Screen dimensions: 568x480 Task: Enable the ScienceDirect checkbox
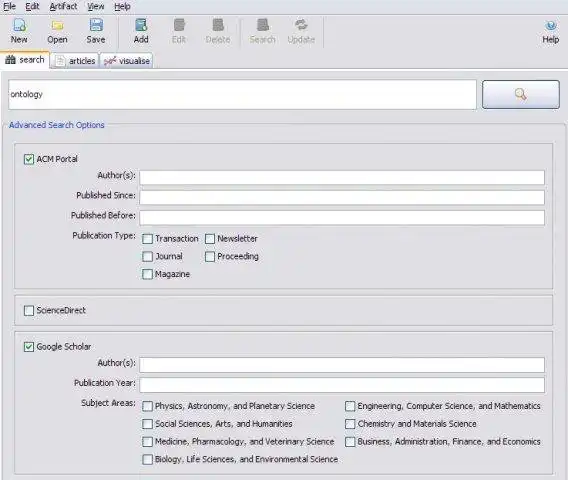29,310
